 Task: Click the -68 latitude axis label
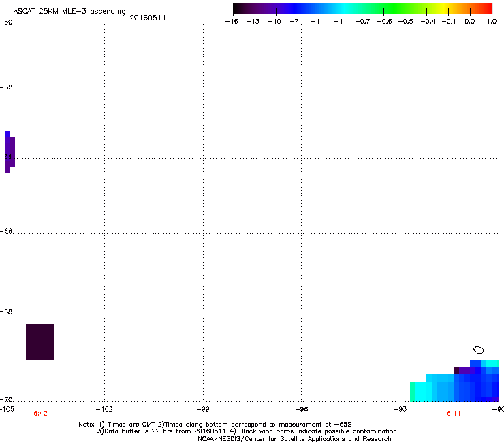tap(6, 312)
